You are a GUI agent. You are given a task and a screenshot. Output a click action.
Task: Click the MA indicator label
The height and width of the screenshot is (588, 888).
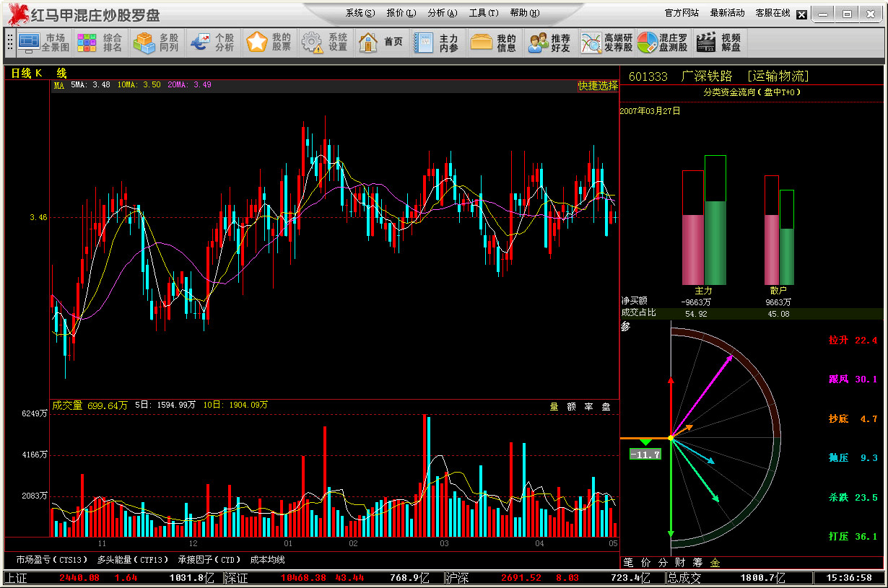(59, 85)
